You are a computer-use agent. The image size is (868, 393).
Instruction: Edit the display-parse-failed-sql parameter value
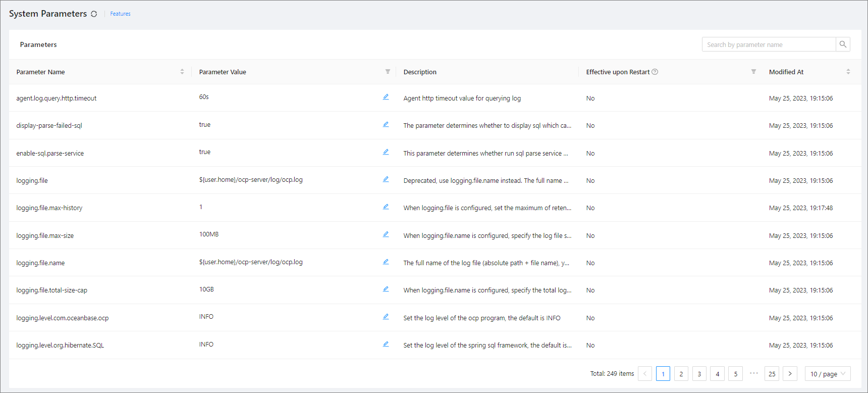point(386,124)
